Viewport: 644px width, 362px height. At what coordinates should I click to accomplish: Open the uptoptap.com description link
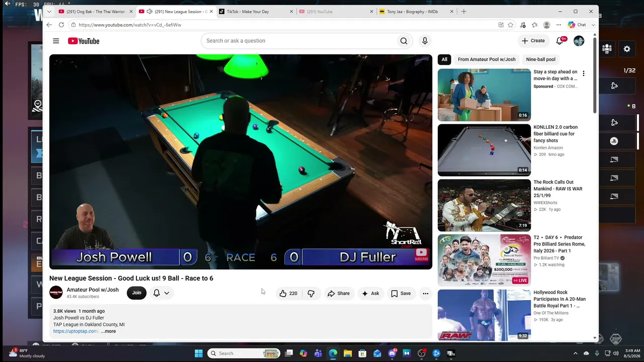click(75, 331)
